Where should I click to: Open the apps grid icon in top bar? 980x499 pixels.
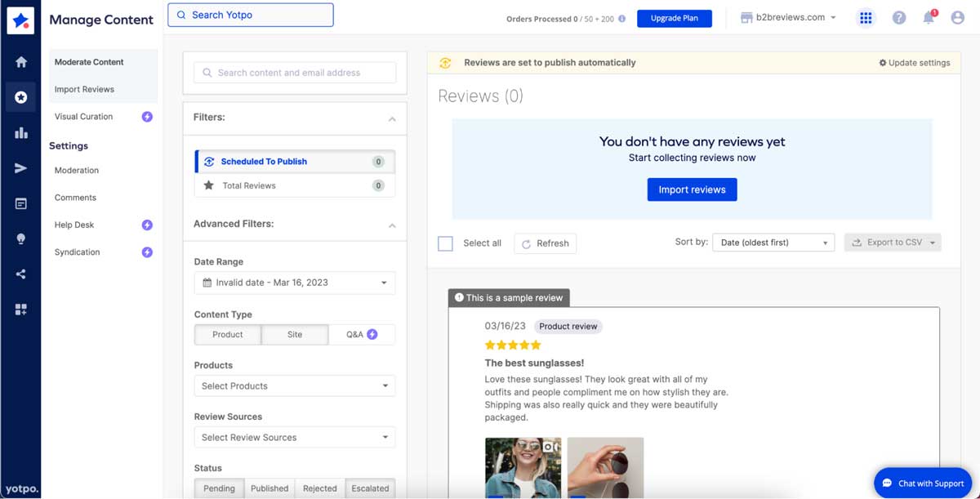point(866,17)
